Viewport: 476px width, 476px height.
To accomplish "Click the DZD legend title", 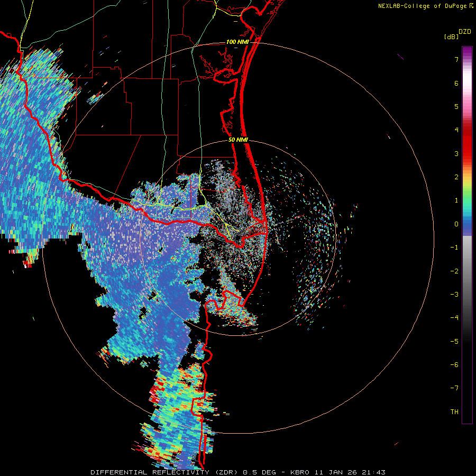I will 465,32.
